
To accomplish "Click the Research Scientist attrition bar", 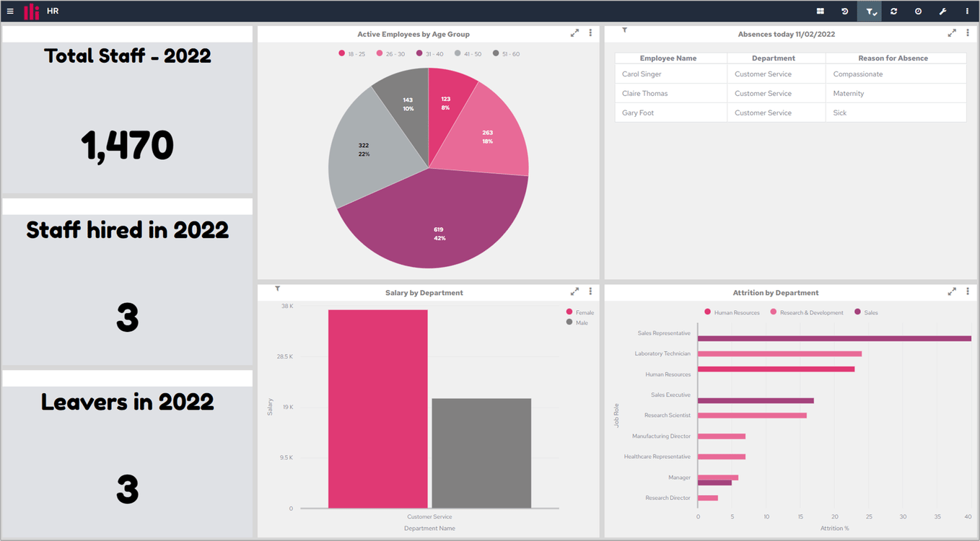I will click(x=752, y=415).
